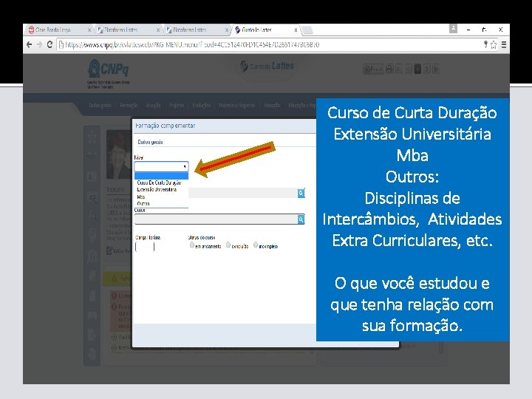Image resolution: width=532 pixels, height=399 pixels.
Task: Click magnifier of field partly hidden by list
Action: [301, 193]
